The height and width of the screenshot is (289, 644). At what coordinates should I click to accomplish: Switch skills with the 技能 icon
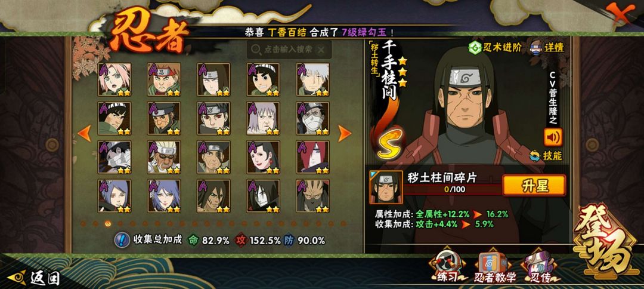[546, 155]
